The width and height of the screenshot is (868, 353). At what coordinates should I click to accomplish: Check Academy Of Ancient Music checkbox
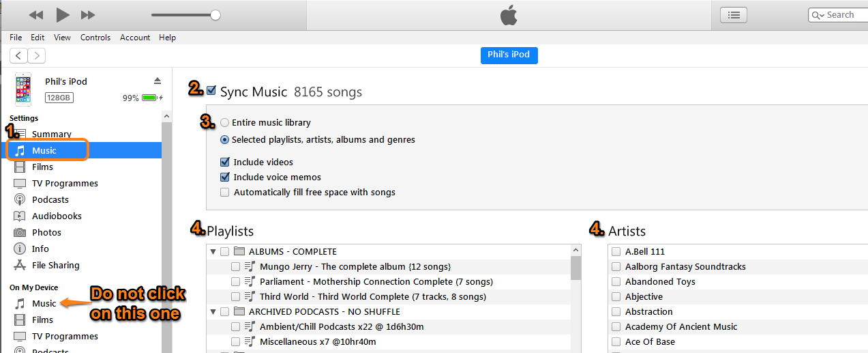(616, 327)
